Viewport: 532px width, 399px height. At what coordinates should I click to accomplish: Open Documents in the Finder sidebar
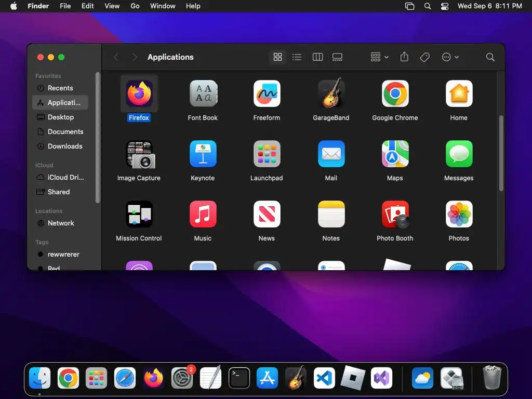[60, 131]
